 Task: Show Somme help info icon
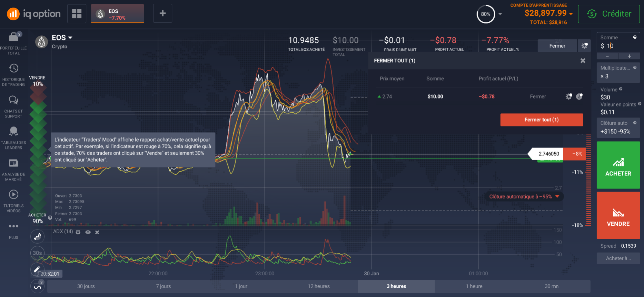(635, 37)
